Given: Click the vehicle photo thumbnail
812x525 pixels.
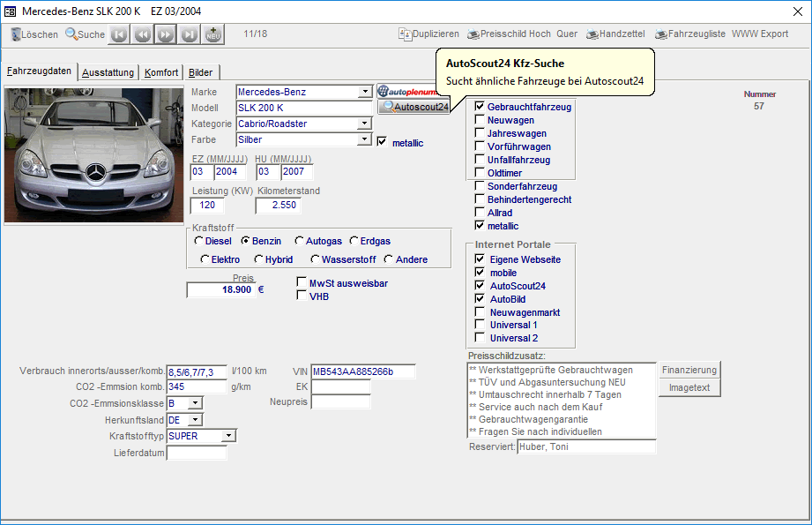Looking at the screenshot, I should [x=93, y=155].
